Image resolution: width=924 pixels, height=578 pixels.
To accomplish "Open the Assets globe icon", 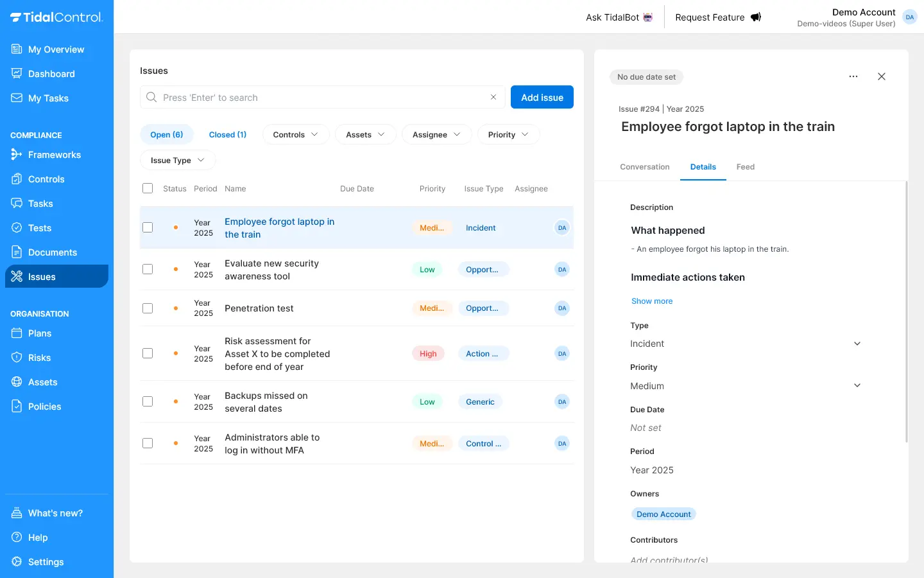I will pyautogui.click(x=17, y=382).
